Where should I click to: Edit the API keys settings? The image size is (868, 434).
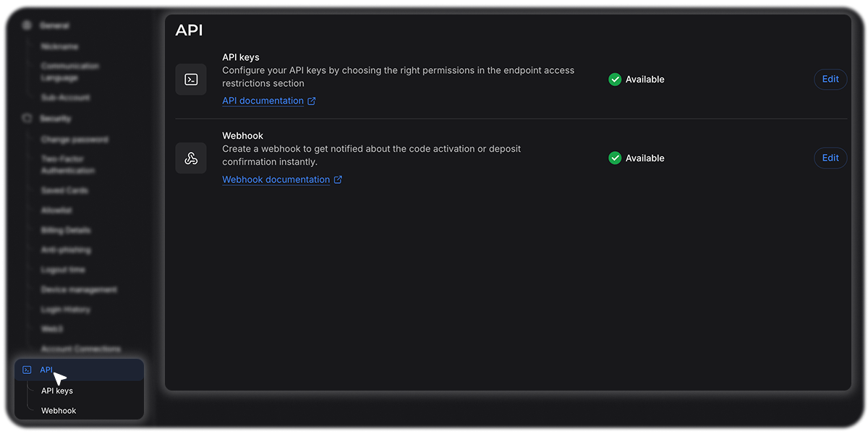(830, 80)
